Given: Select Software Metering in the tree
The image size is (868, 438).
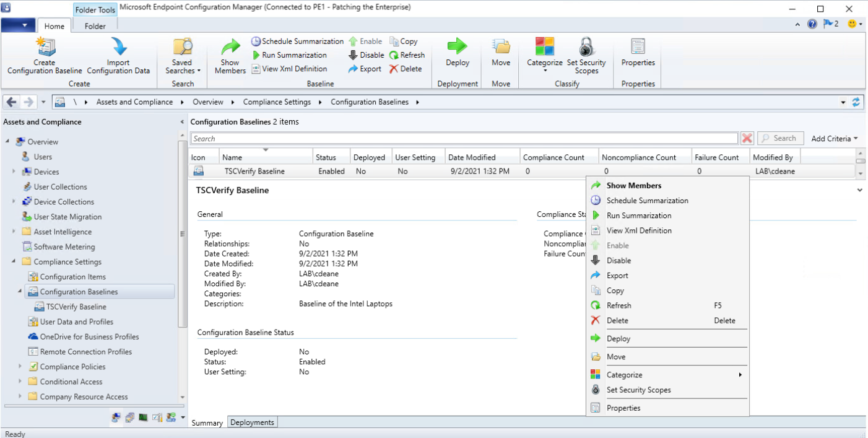Looking at the screenshot, I should coord(64,247).
